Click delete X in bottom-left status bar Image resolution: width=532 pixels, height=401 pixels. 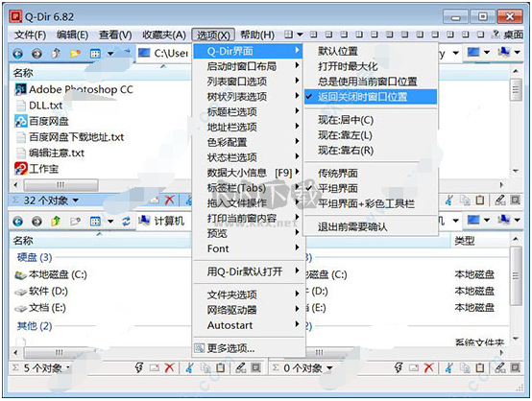click(x=169, y=367)
